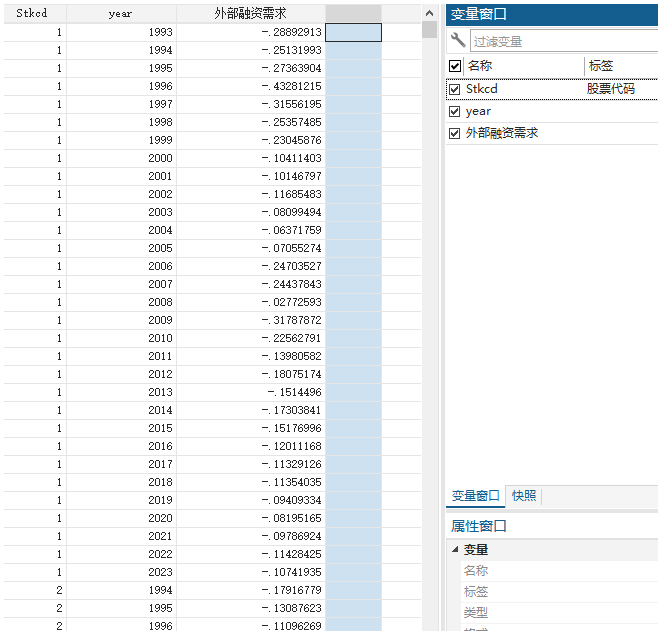Toggle the select-all variables checkbox beside 名称
This screenshot has height=631, width=658.
[x=455, y=66]
